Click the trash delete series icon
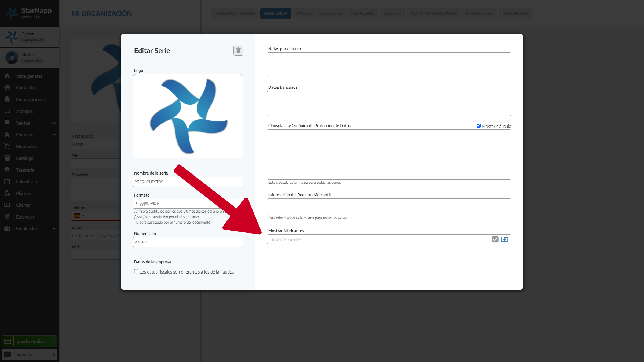Viewport: 644px width, 362px height. pos(238,50)
